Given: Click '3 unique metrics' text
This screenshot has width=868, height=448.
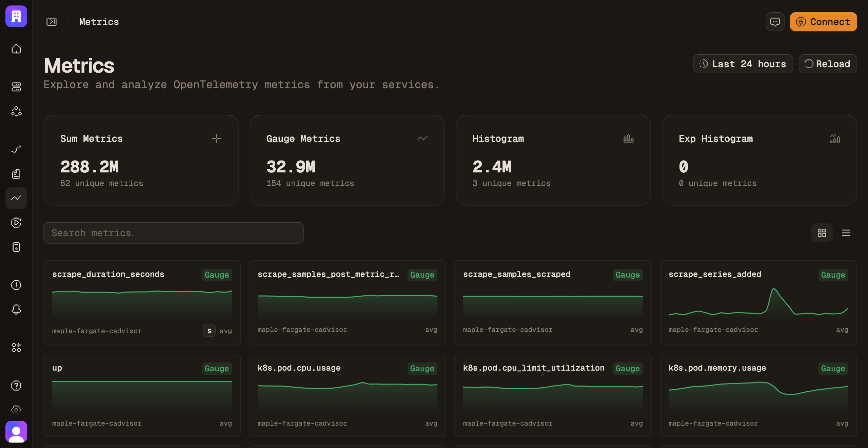Looking at the screenshot, I should point(512,183).
